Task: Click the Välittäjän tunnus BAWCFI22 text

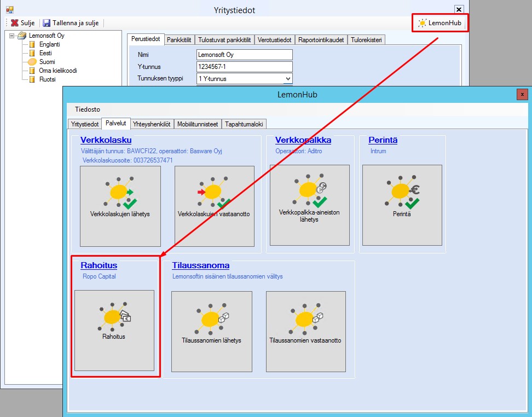Action: (151, 151)
